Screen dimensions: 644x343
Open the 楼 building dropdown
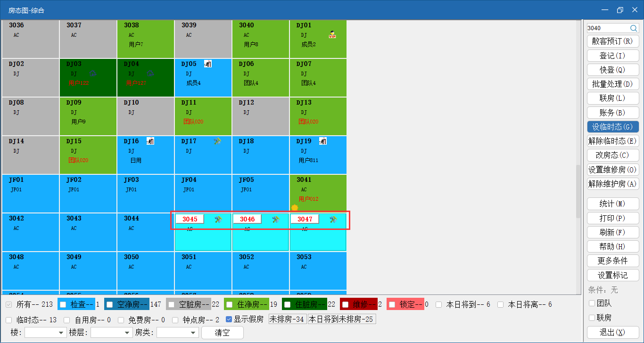tap(45, 333)
